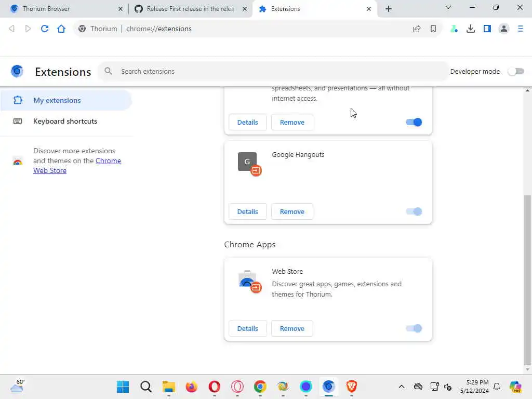This screenshot has width=532, height=399.
Task: Click the Share page icon in the address bar
Action: point(417,29)
